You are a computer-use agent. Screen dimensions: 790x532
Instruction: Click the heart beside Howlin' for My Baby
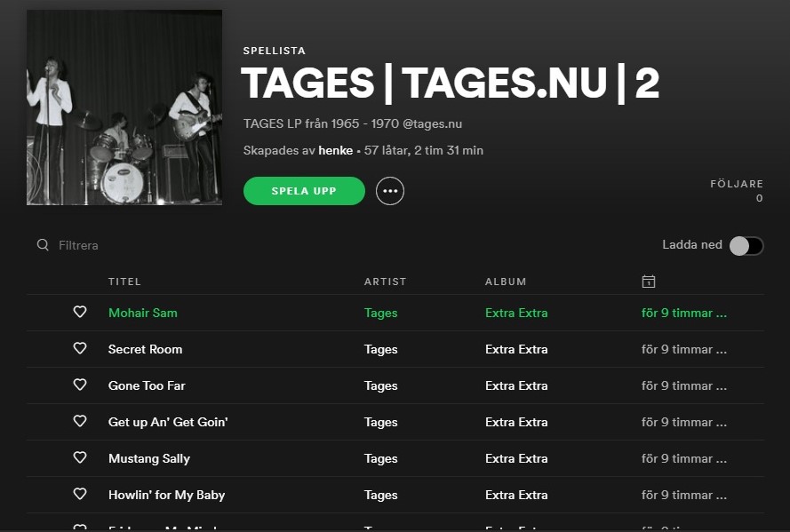[x=80, y=495]
